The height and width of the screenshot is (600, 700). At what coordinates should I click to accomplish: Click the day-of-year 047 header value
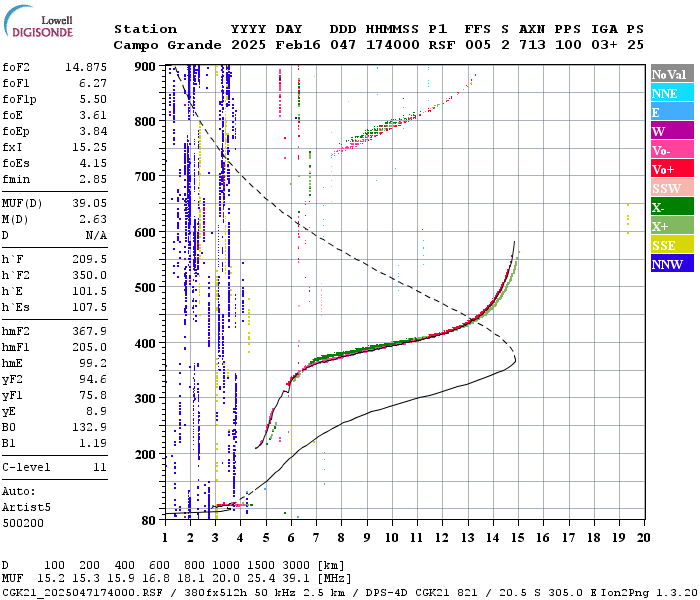[x=343, y=45]
